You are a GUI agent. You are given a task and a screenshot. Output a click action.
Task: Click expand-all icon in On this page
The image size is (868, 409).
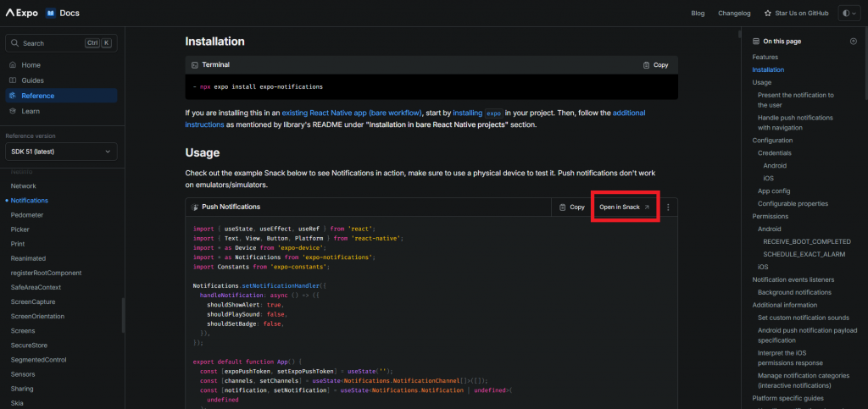pos(853,41)
